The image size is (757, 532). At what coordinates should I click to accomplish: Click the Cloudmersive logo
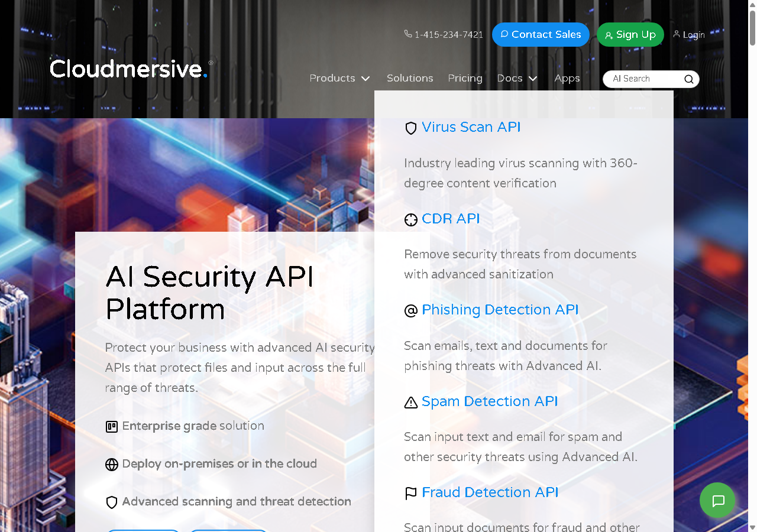coord(131,69)
